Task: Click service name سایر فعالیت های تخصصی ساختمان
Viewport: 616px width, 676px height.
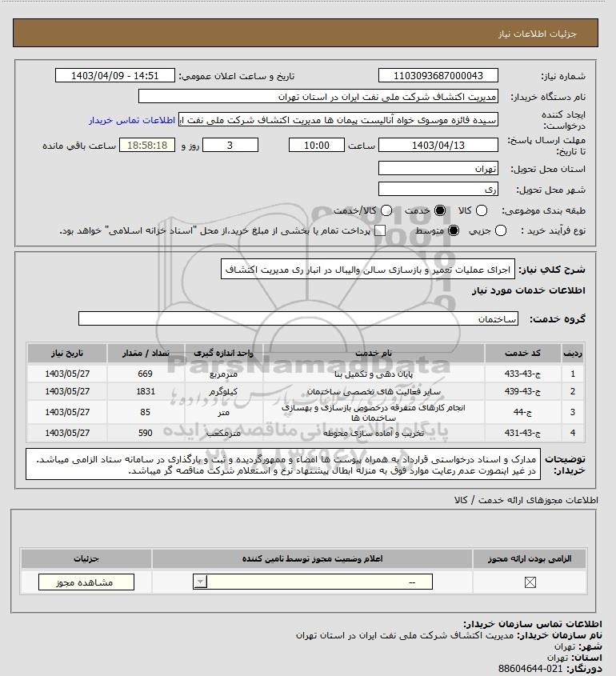Action: click(374, 391)
